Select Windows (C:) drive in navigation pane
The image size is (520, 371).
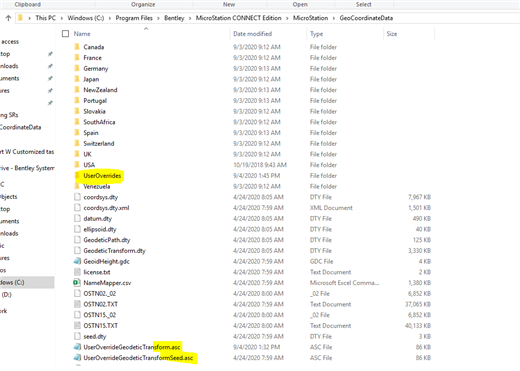pos(27,282)
